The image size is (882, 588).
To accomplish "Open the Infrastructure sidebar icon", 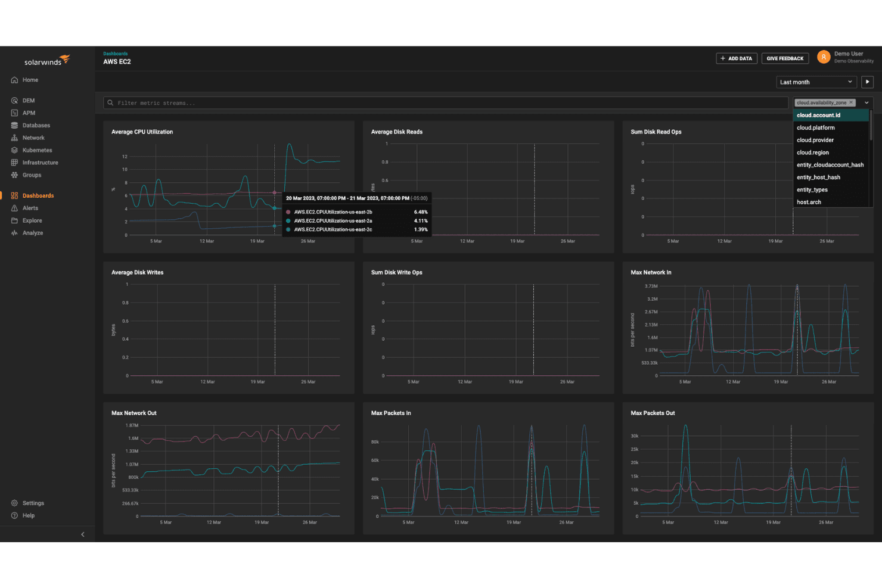I will [14, 163].
